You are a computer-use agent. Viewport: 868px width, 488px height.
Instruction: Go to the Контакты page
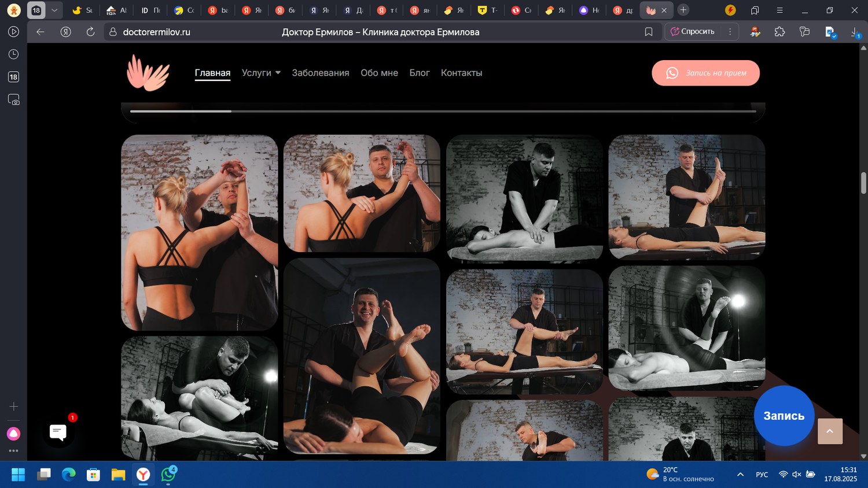(461, 73)
